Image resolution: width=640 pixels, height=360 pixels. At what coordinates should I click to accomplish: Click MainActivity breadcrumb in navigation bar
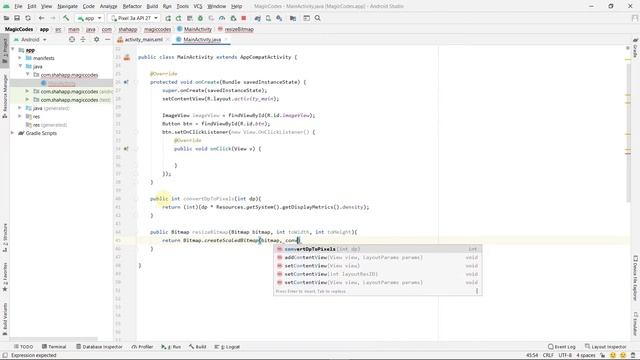pos(194,29)
